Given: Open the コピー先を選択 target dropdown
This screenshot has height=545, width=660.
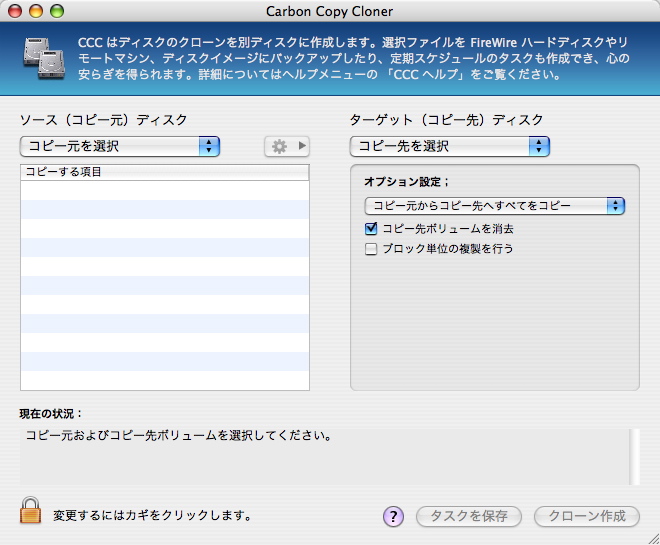Looking at the screenshot, I should pyautogui.click(x=449, y=146).
